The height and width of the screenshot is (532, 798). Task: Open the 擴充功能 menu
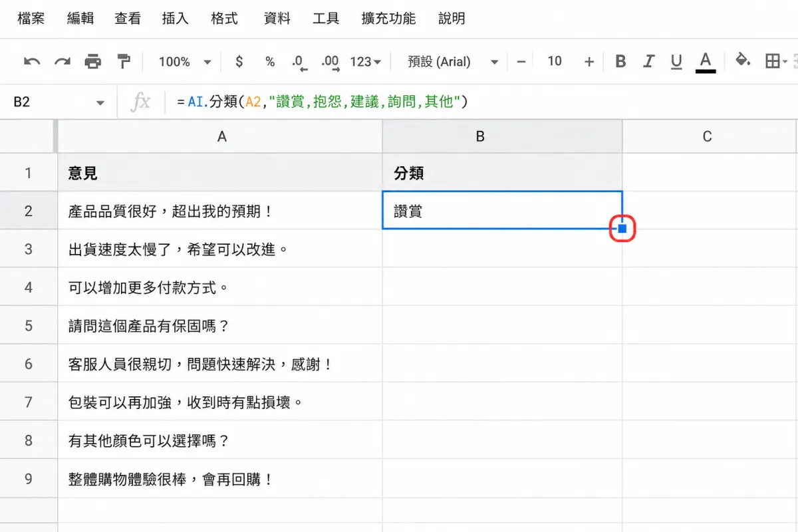pyautogui.click(x=390, y=19)
